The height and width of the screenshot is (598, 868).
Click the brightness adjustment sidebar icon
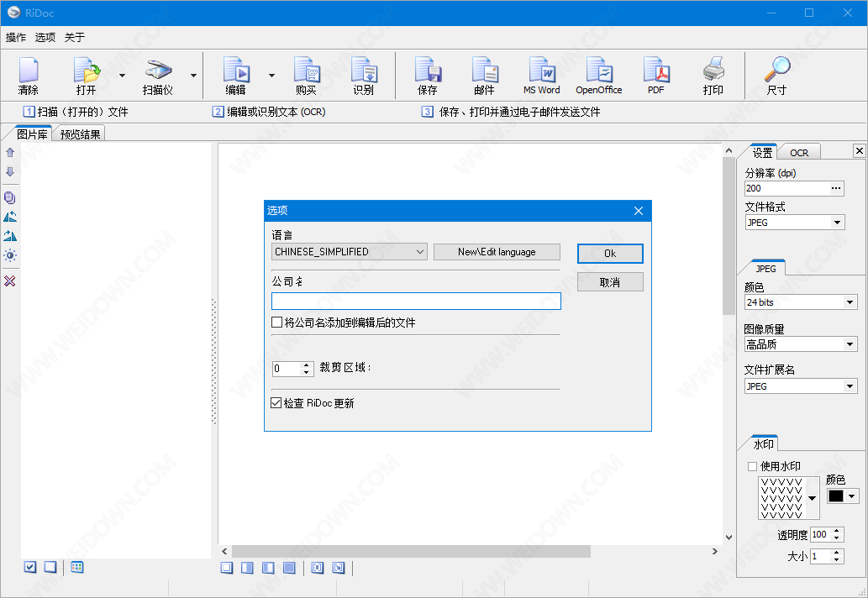click(10, 255)
